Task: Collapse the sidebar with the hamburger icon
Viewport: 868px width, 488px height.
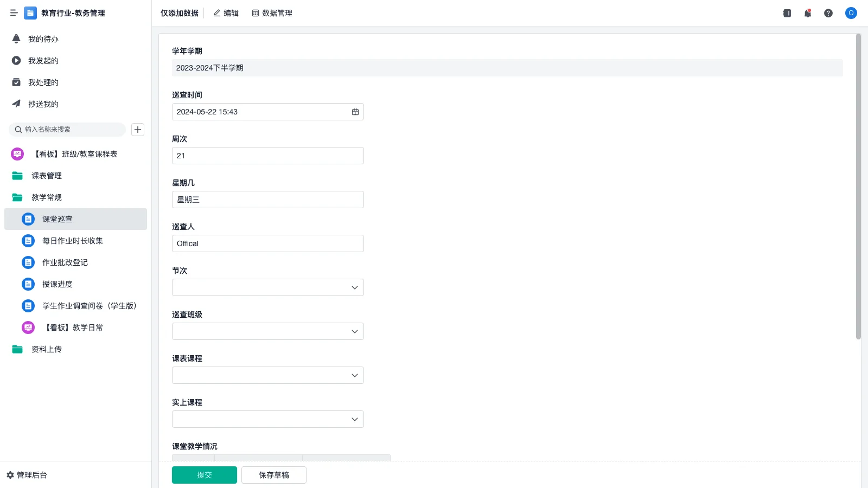Action: (x=14, y=13)
